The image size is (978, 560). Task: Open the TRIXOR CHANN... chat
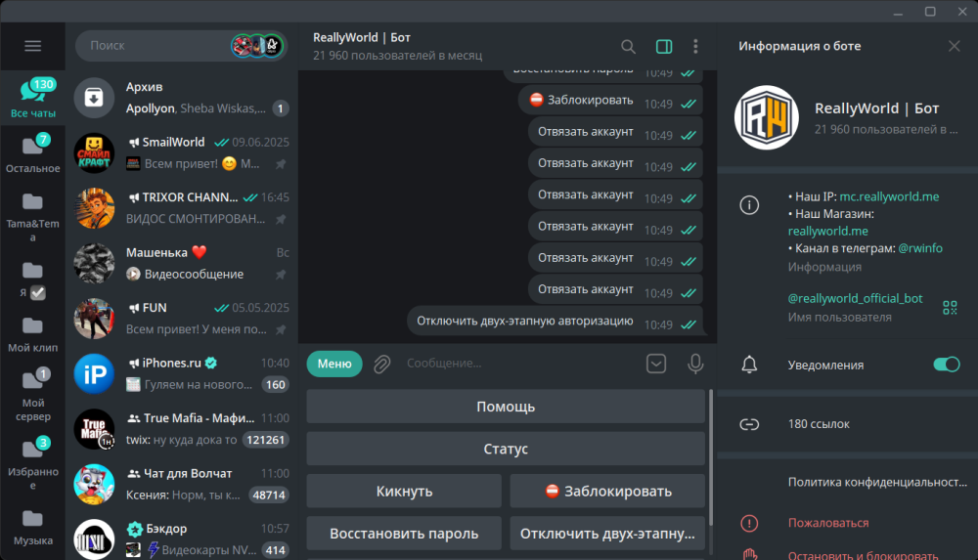point(182,207)
